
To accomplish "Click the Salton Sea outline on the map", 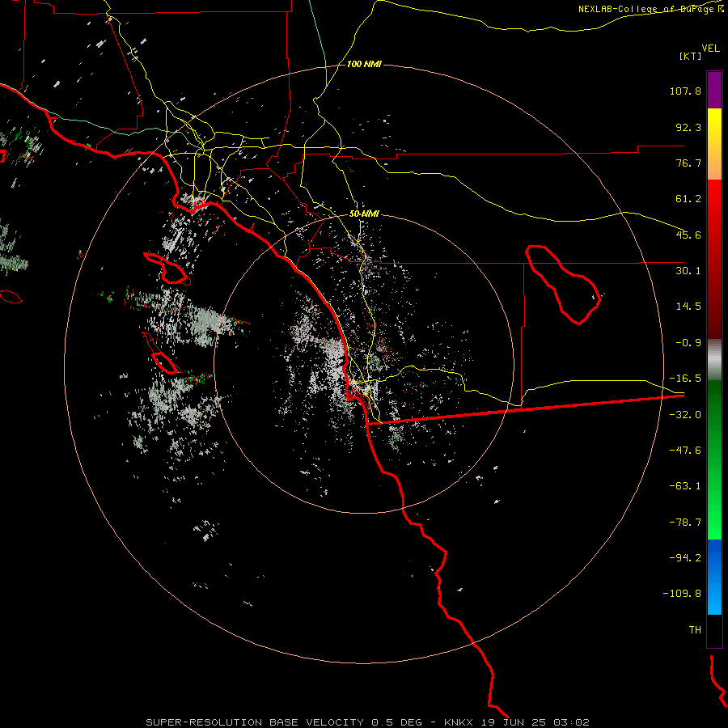I will 563,284.
